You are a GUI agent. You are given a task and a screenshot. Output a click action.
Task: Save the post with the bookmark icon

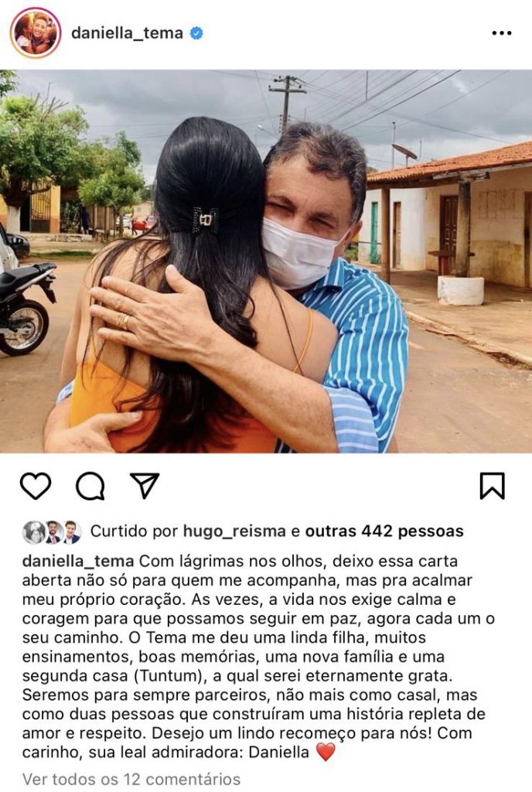[492, 486]
